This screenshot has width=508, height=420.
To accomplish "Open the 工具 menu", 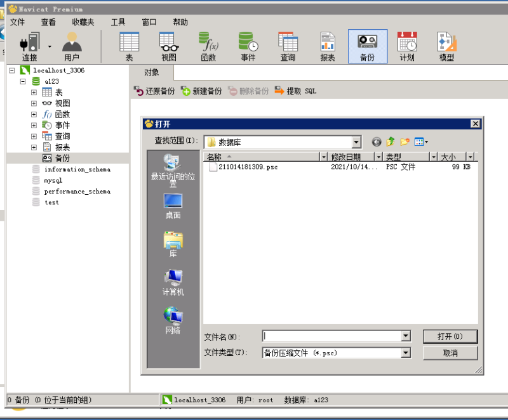I will [x=118, y=22].
